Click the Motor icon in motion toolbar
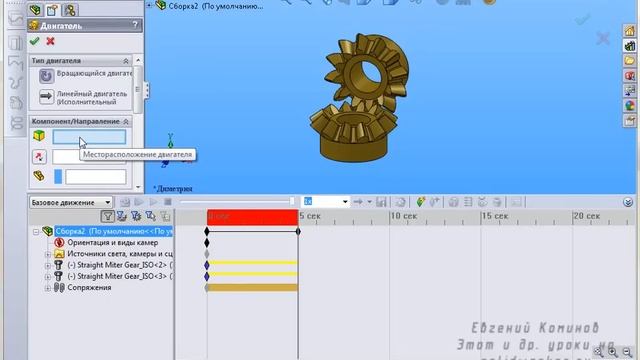 click(453, 202)
